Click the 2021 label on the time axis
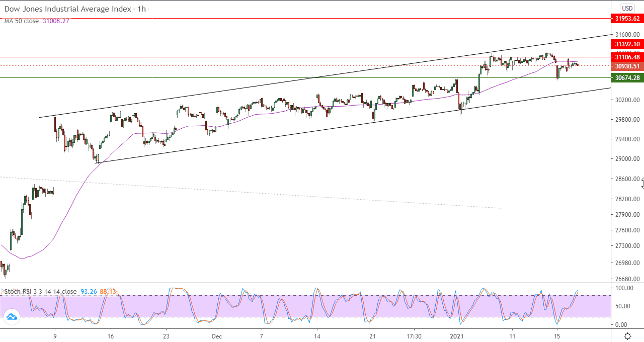This screenshot has height=342, width=644. pyautogui.click(x=457, y=335)
